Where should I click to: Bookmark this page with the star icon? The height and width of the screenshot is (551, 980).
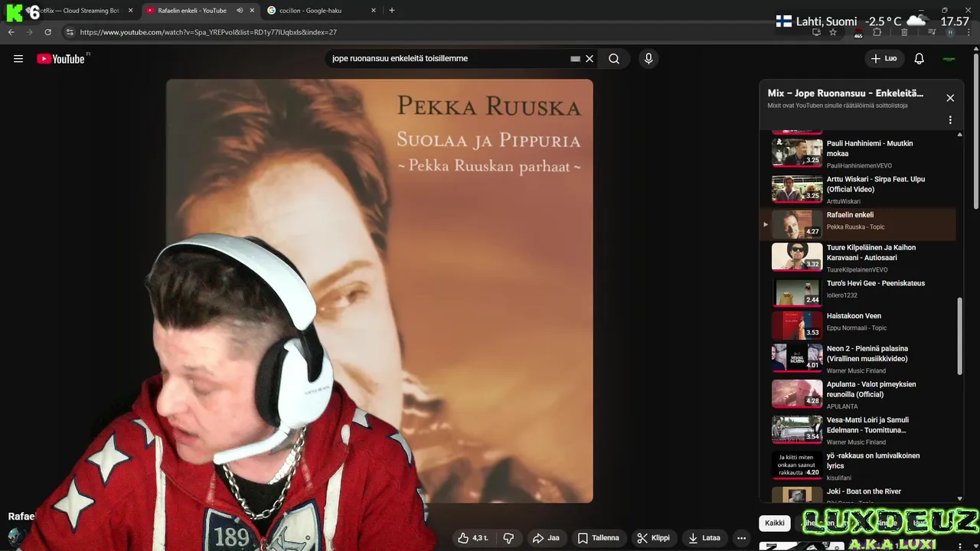833,32
